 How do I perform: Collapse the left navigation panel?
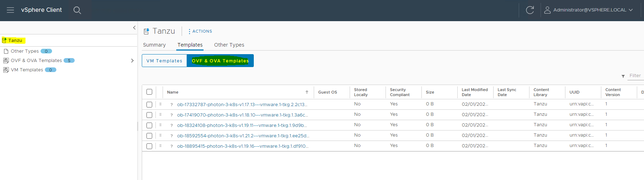[134, 28]
